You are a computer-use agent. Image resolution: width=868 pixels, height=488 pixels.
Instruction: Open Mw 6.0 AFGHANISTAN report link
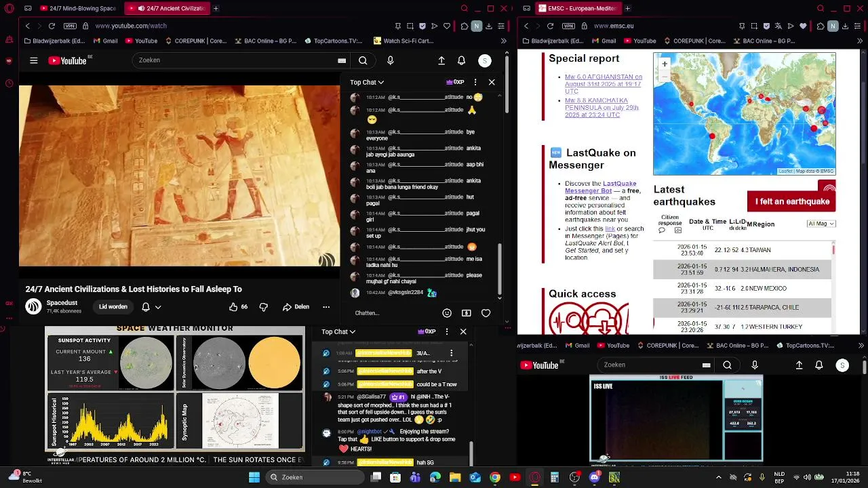coord(604,84)
